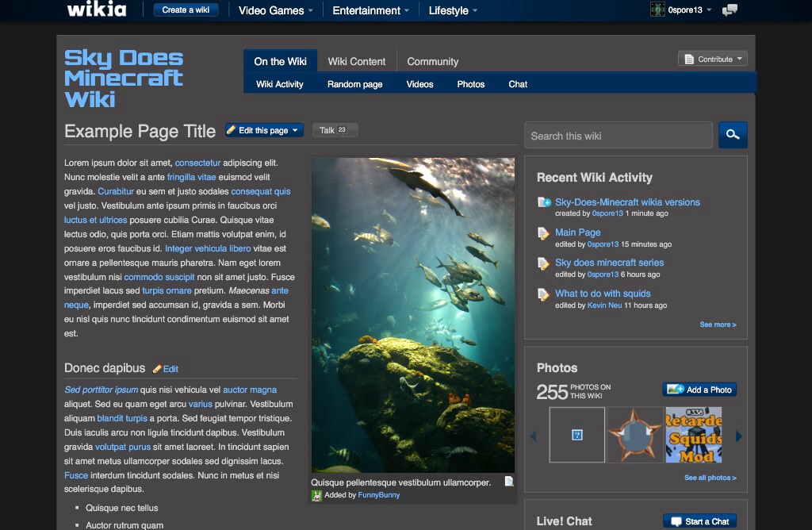
Task: Click the Contribute page icon
Action: click(689, 59)
